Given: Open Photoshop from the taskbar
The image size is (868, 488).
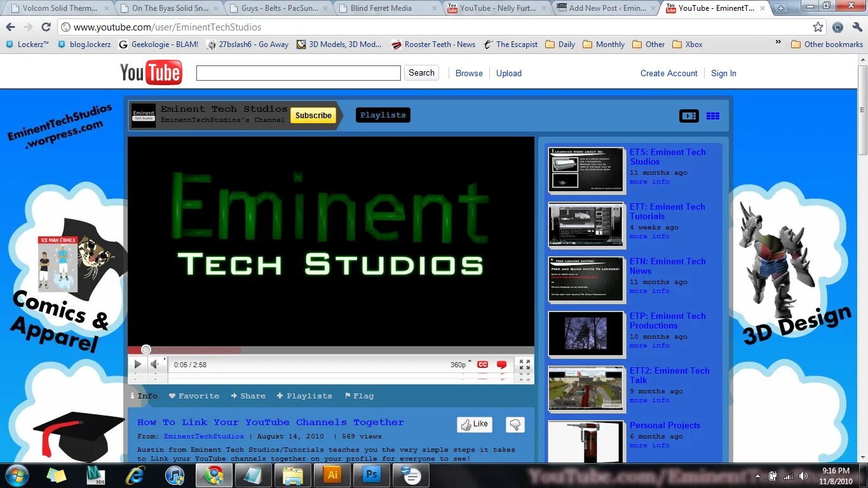Looking at the screenshot, I should (372, 475).
